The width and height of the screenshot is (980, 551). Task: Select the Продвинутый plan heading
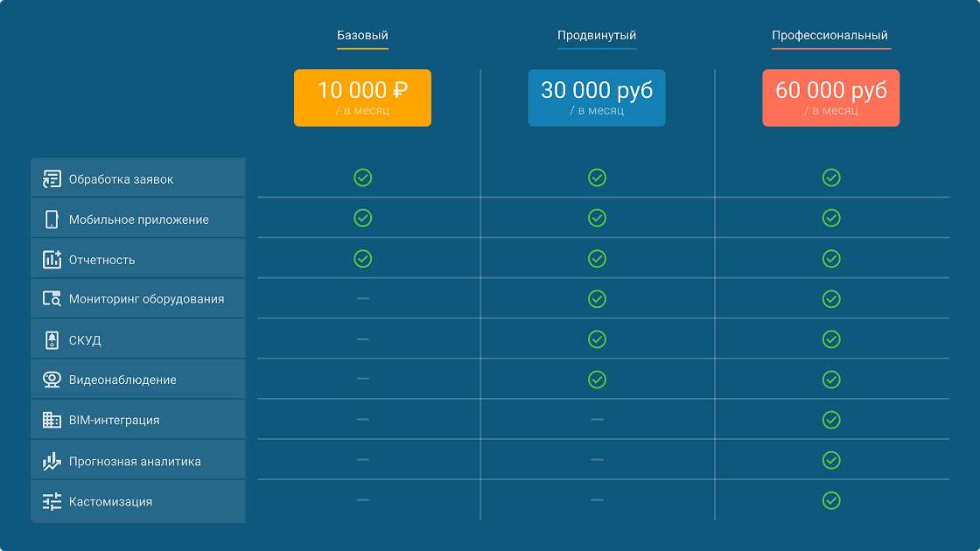click(x=597, y=36)
